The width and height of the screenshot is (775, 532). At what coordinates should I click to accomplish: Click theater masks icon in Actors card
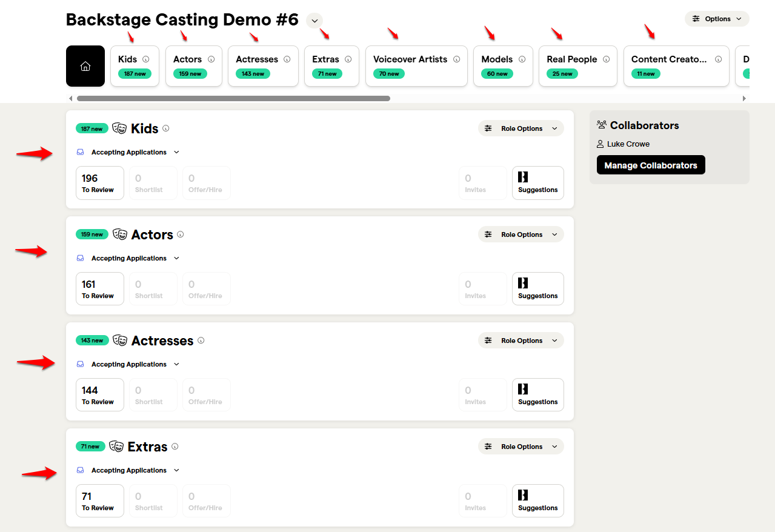click(120, 234)
